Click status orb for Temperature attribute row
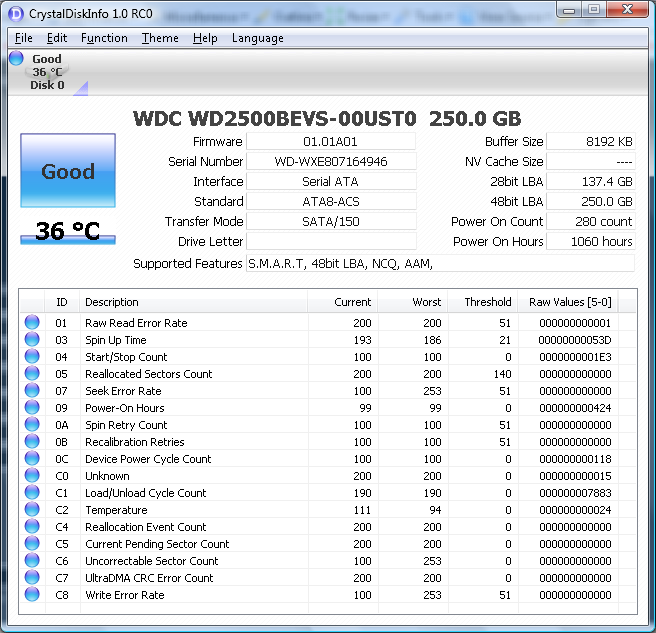 click(32, 509)
